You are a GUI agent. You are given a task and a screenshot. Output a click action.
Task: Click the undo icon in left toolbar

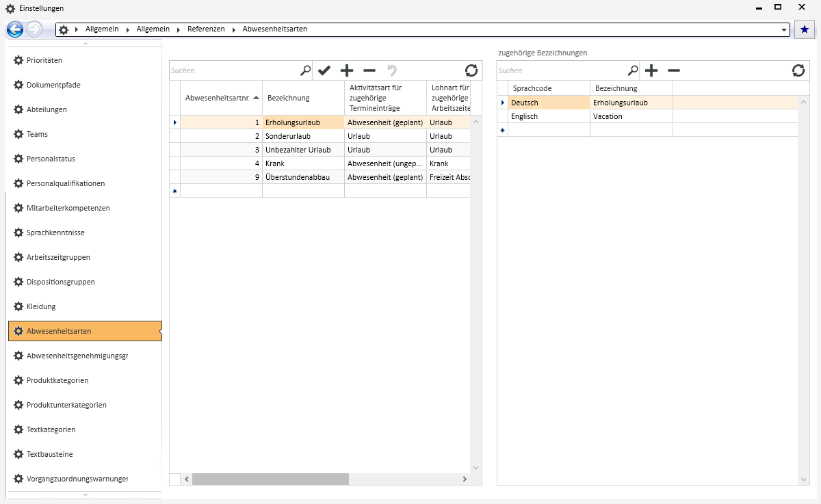pos(392,70)
